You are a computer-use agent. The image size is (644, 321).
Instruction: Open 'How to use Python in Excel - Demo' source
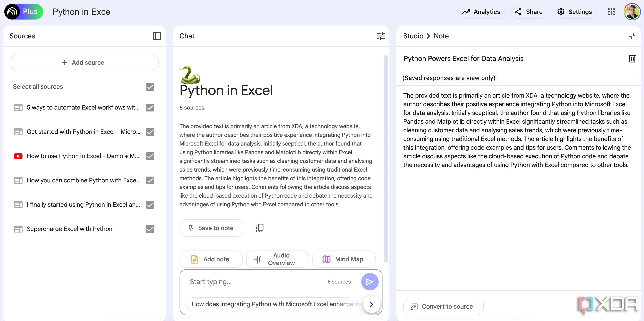[x=83, y=156]
